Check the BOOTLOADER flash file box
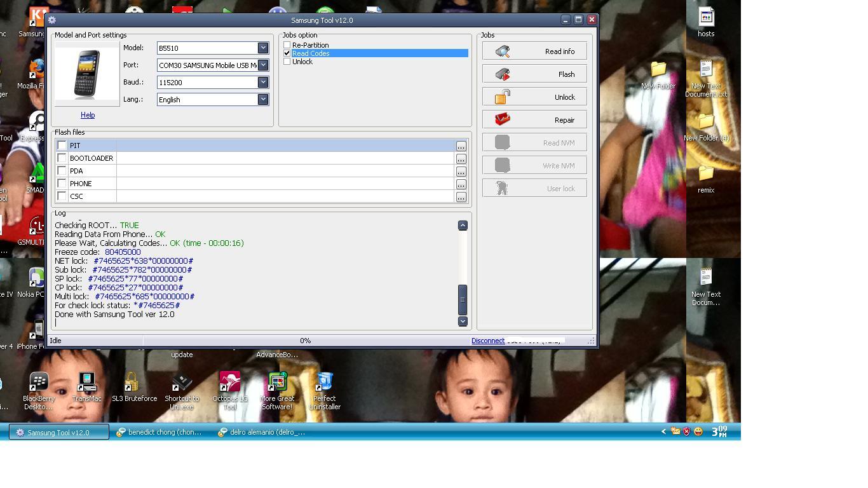 pos(62,158)
